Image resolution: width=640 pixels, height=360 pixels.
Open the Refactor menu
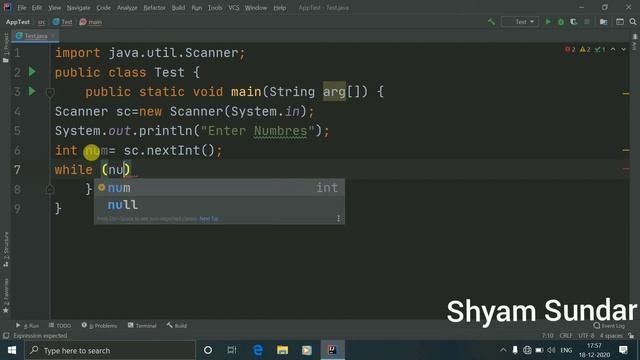154,8
